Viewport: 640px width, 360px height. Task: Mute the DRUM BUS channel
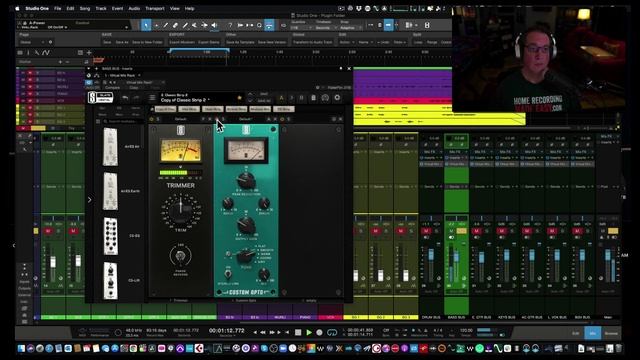click(x=426, y=231)
